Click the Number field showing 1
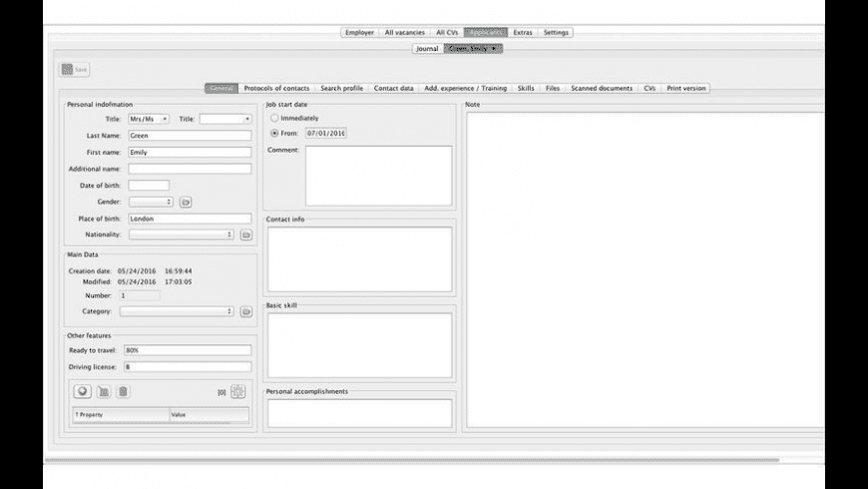The image size is (868, 489). point(140,295)
